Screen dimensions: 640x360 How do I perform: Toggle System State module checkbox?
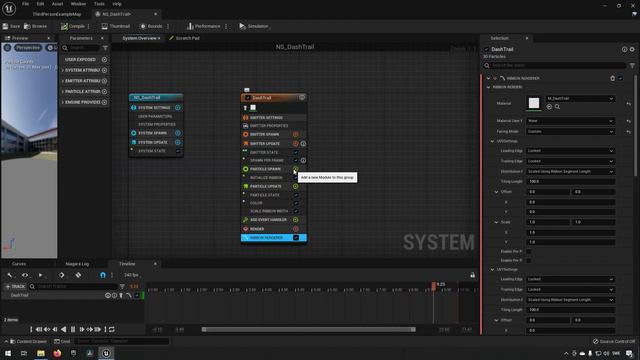[x=178, y=151]
